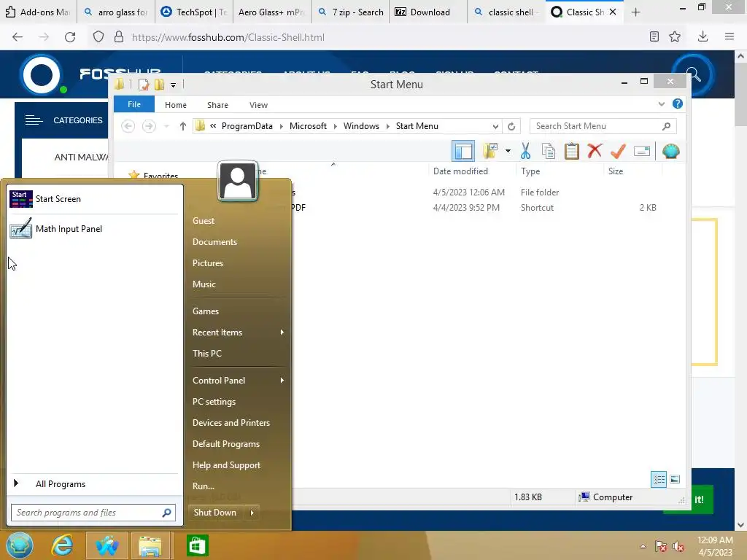This screenshot has width=747, height=560.
Task: Open Documents from start menu
Action: coord(214,242)
